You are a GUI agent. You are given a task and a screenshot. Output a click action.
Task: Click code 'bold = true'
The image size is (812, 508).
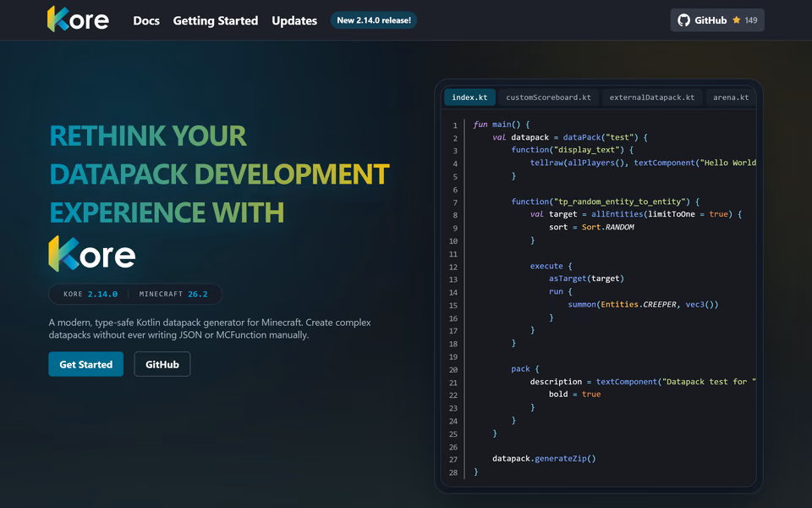[575, 394]
